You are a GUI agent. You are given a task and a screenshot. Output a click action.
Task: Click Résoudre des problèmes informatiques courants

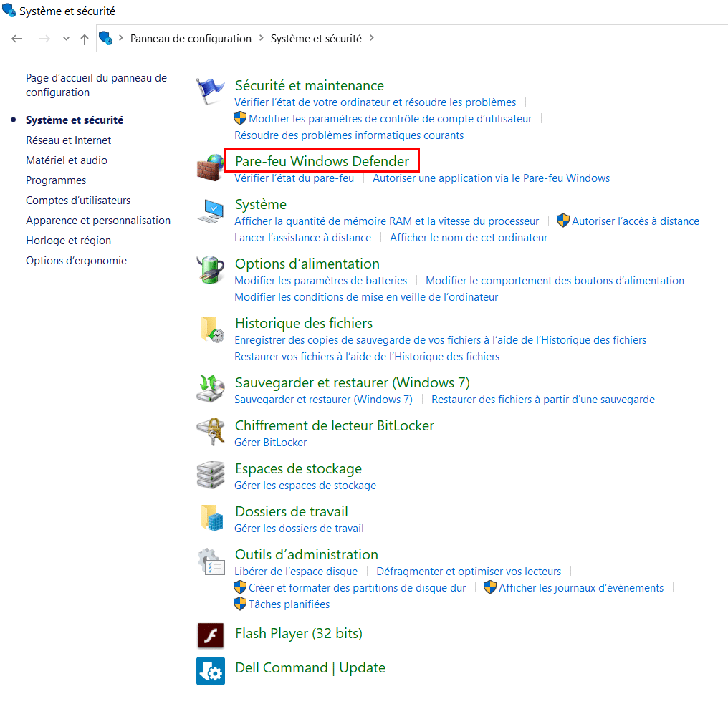click(349, 135)
